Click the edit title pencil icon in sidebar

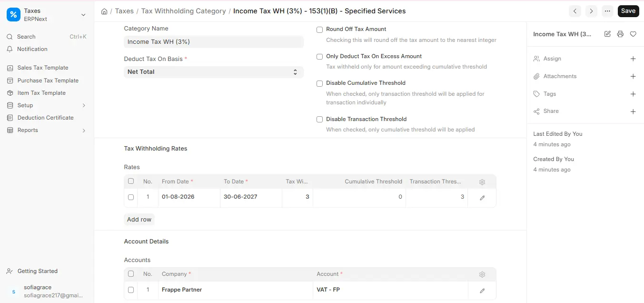[607, 34]
